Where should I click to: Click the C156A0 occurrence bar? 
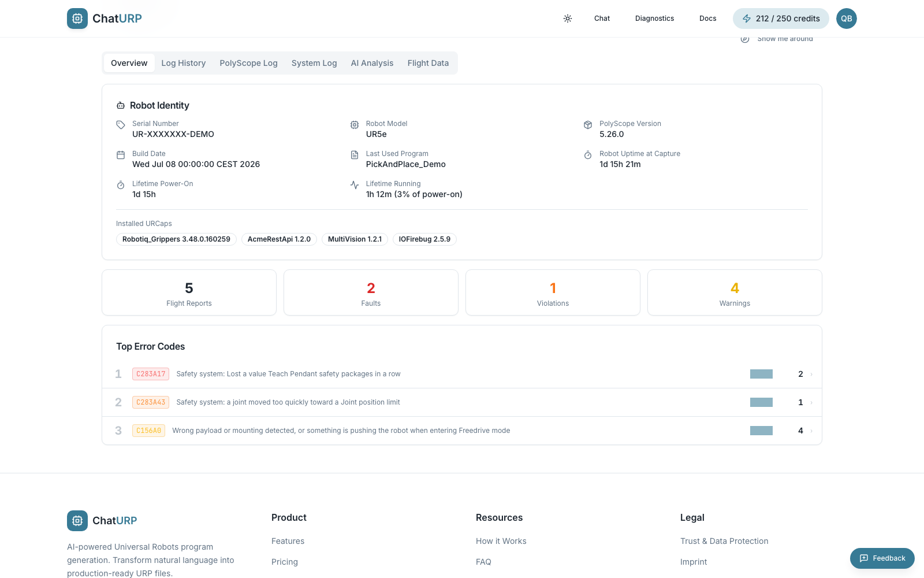[761, 431]
